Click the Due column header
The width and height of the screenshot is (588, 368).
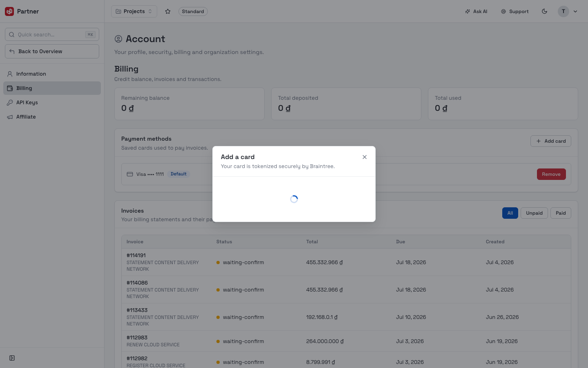(x=401, y=242)
